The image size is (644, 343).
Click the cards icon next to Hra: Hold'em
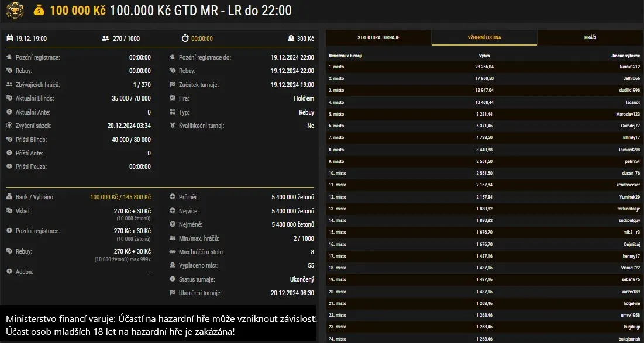pyautogui.click(x=171, y=98)
